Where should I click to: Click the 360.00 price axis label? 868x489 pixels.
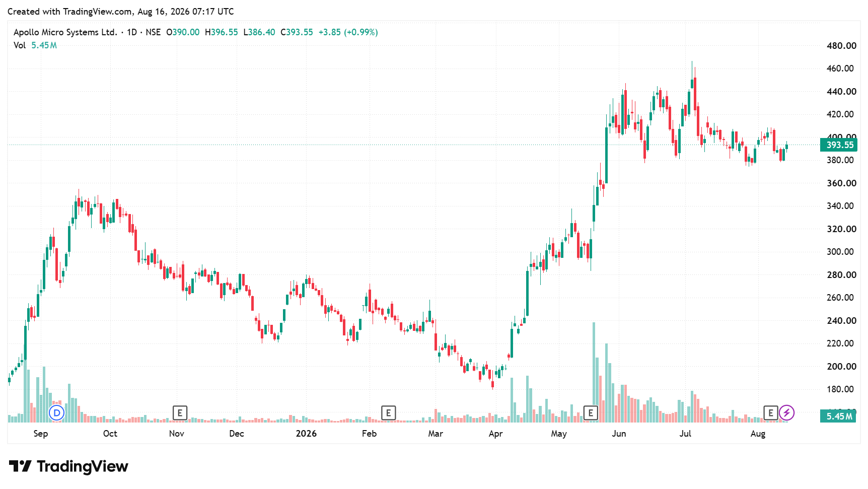841,183
